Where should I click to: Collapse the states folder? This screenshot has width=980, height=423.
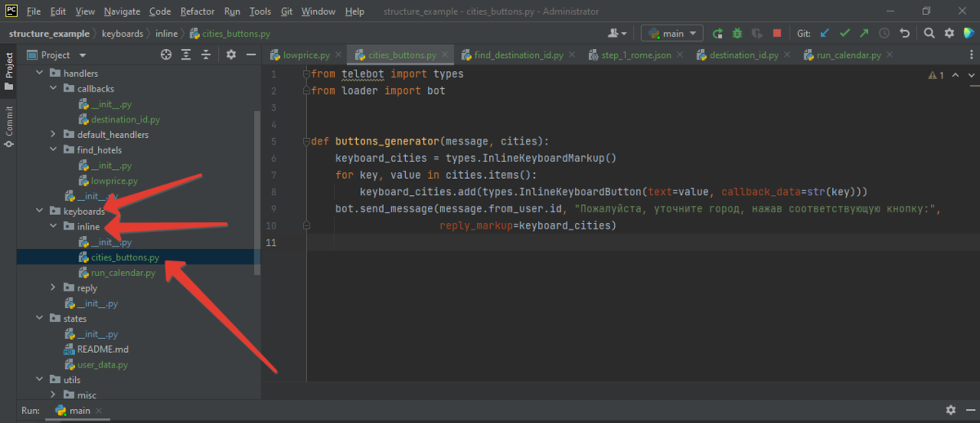coord(39,318)
